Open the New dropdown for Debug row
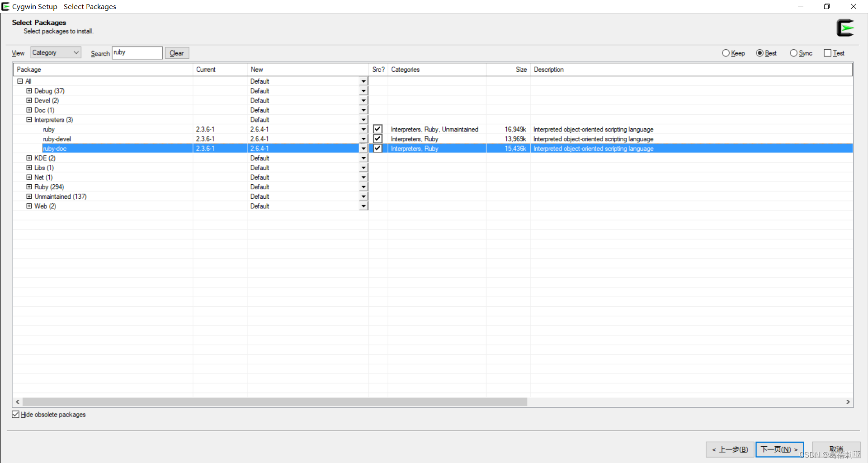 click(x=363, y=91)
